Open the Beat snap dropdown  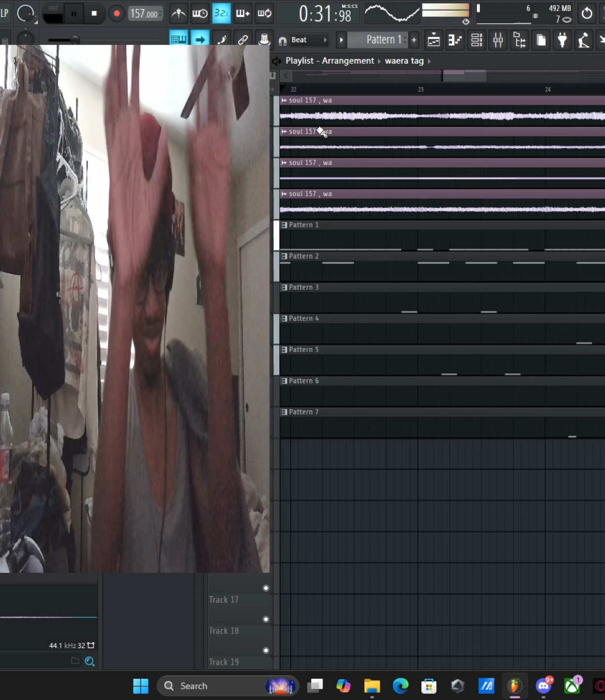point(309,40)
